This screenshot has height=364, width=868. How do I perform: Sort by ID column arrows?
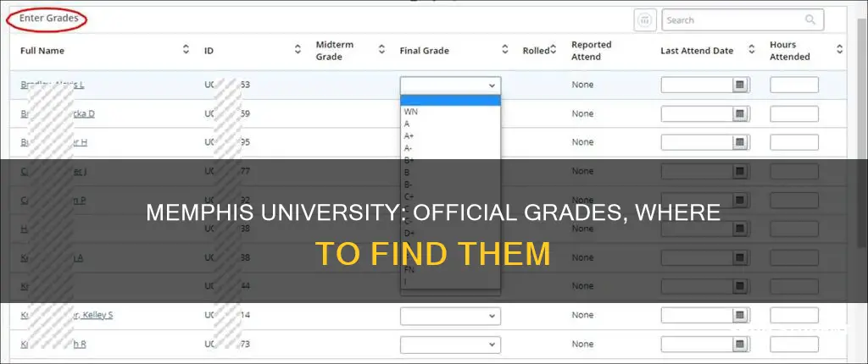(x=298, y=50)
